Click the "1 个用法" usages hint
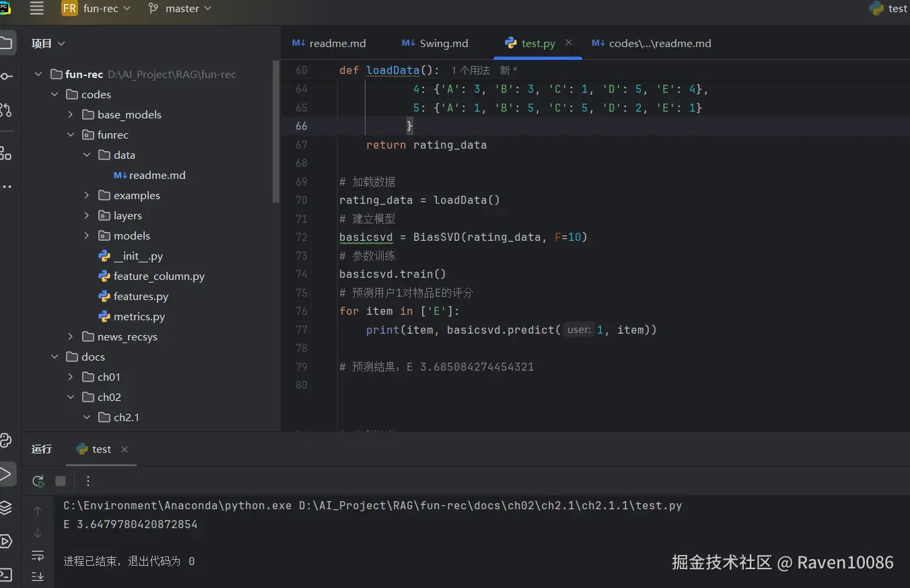This screenshot has width=910, height=588. [470, 71]
